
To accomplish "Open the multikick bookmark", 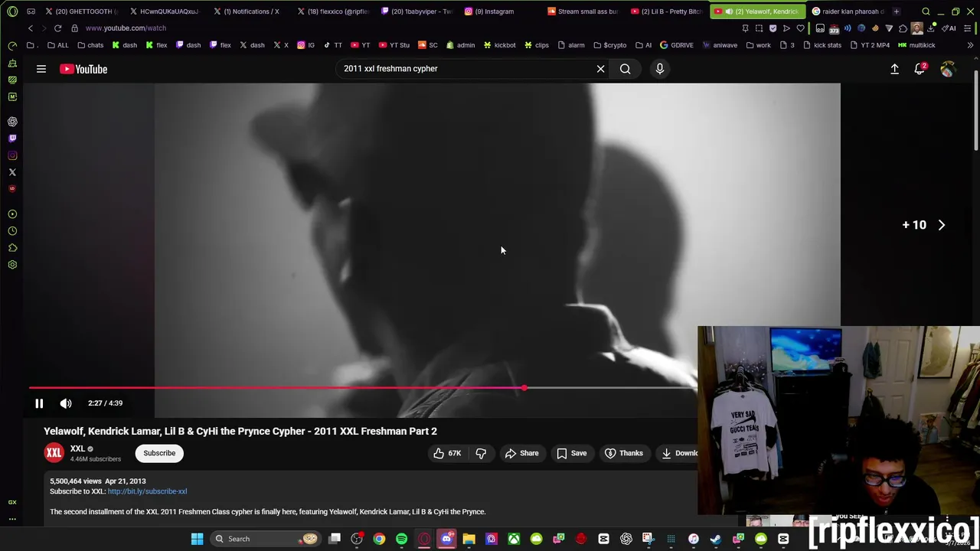I will [x=916, y=45].
